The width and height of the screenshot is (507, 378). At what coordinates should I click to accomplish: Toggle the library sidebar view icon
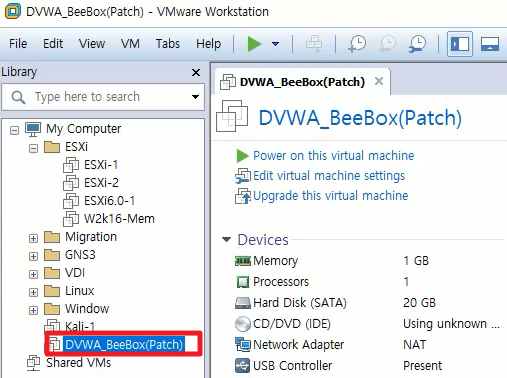[460, 44]
